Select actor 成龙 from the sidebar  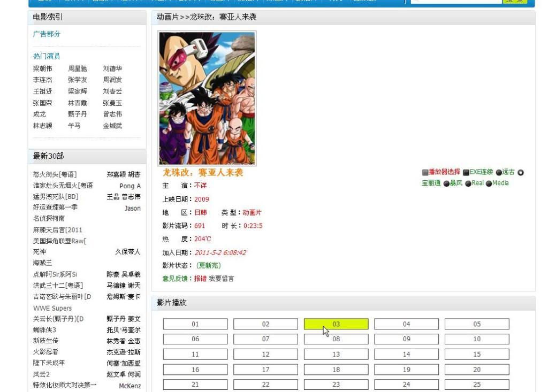click(x=40, y=114)
